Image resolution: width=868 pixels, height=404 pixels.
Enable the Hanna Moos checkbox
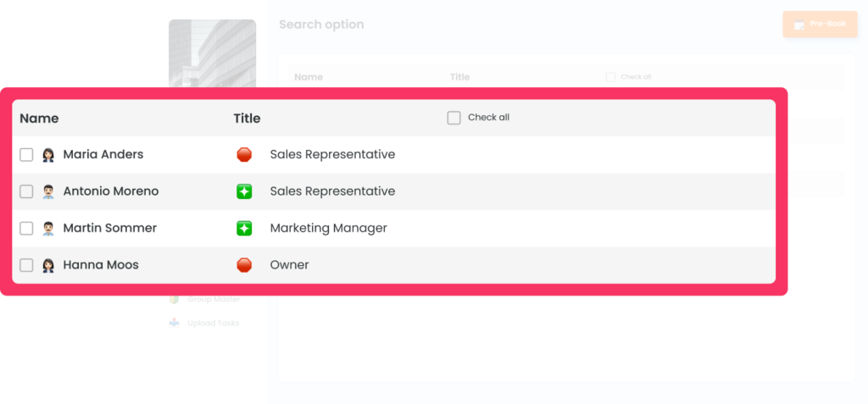tap(26, 265)
